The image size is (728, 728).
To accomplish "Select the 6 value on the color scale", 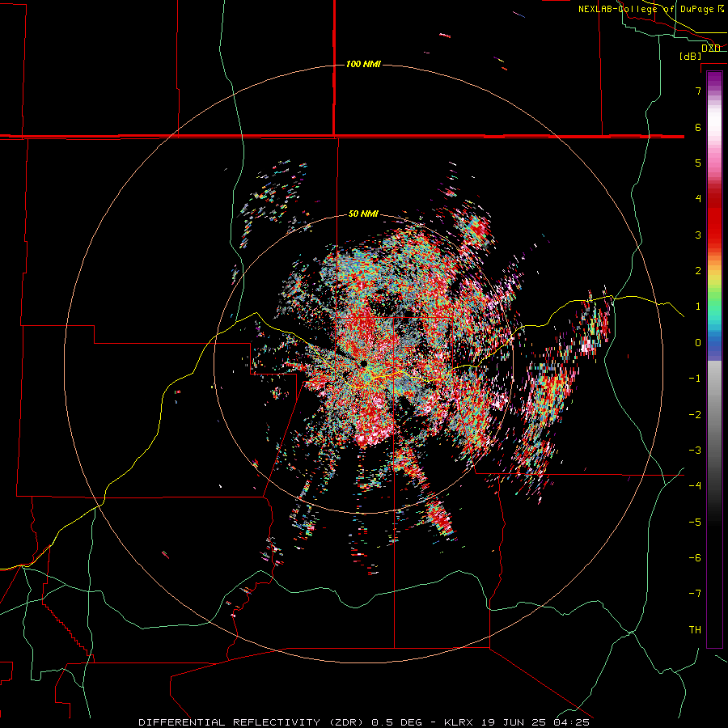I will pos(698,127).
